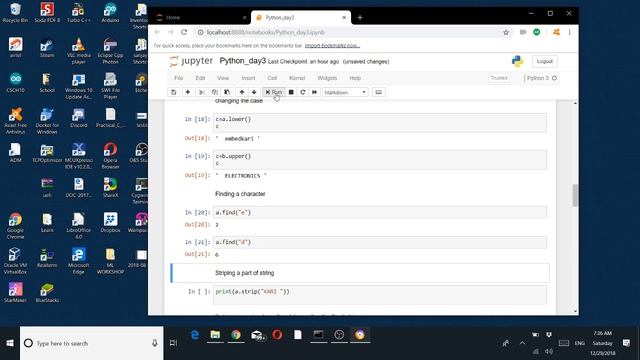Screen dimensions: 640x360
Task: Open Opera from the taskbar
Action: click(x=277, y=335)
